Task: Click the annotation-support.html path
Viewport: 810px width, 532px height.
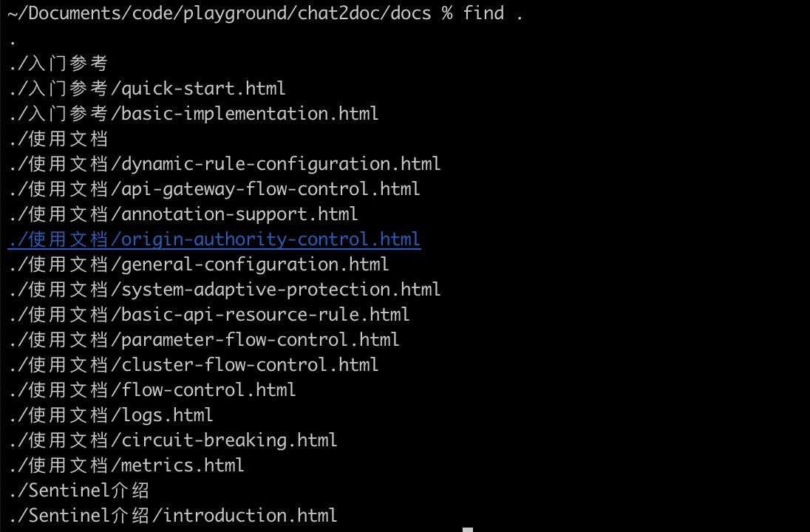Action: pyautogui.click(x=184, y=214)
